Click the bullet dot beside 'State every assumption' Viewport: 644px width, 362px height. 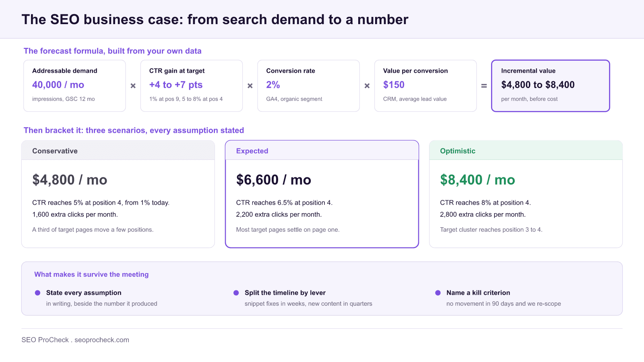[37, 293]
